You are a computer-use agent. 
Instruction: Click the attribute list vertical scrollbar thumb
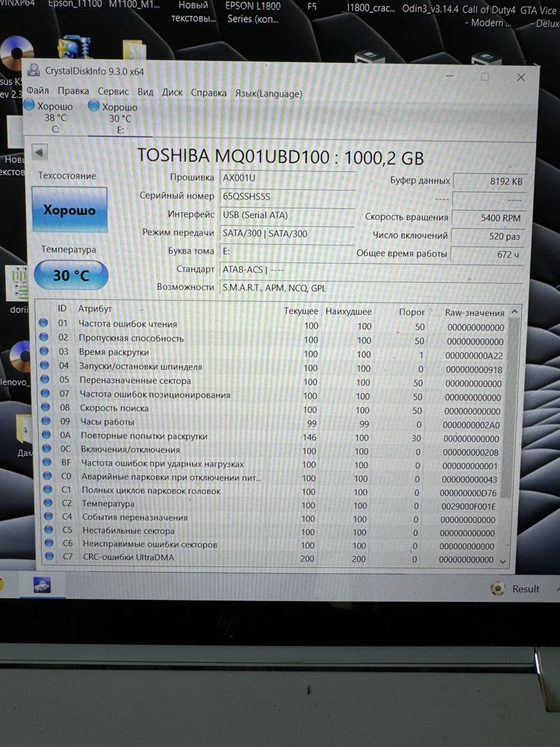point(509,409)
